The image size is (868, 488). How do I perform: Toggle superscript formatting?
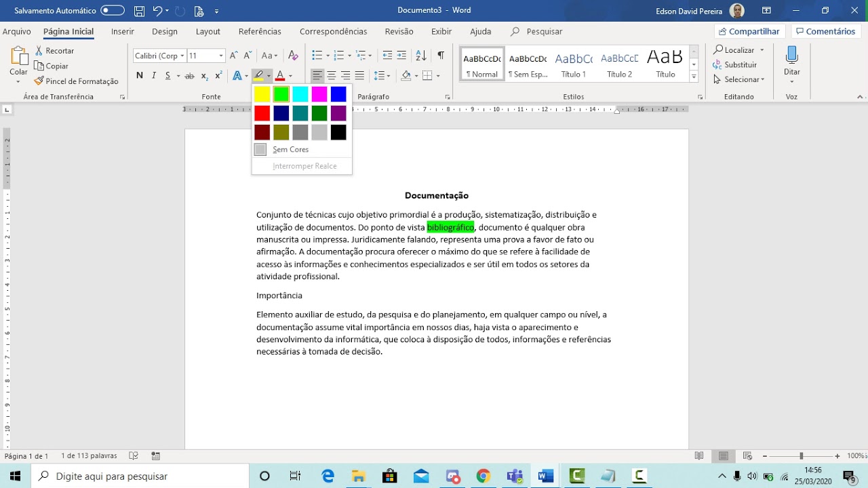(218, 75)
